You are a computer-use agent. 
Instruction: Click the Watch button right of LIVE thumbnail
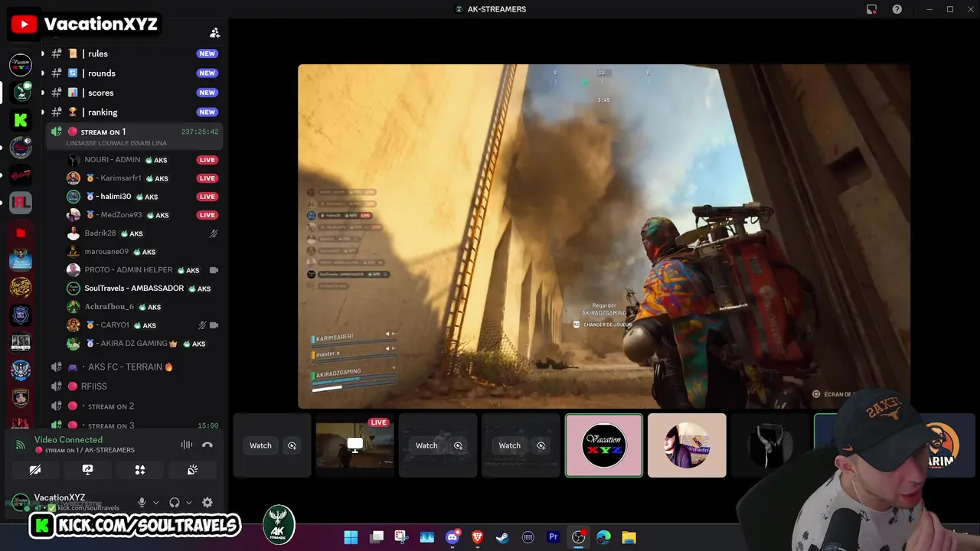pyautogui.click(x=426, y=445)
